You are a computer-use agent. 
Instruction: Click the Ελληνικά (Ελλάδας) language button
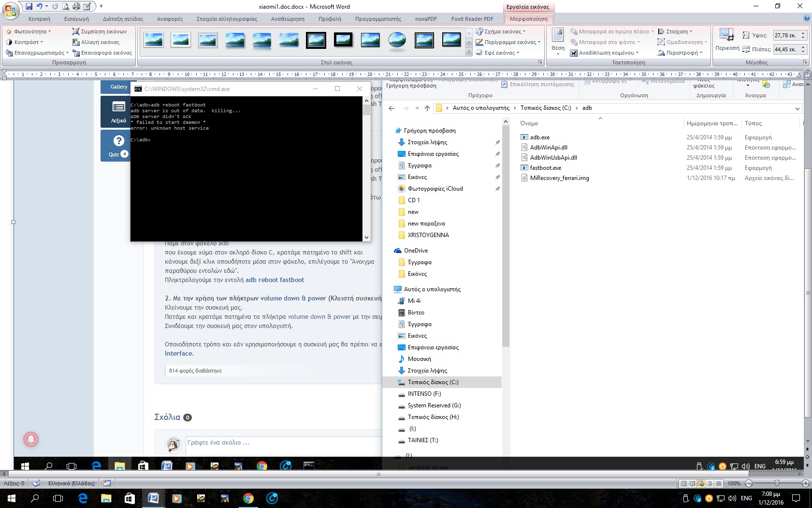(x=71, y=483)
